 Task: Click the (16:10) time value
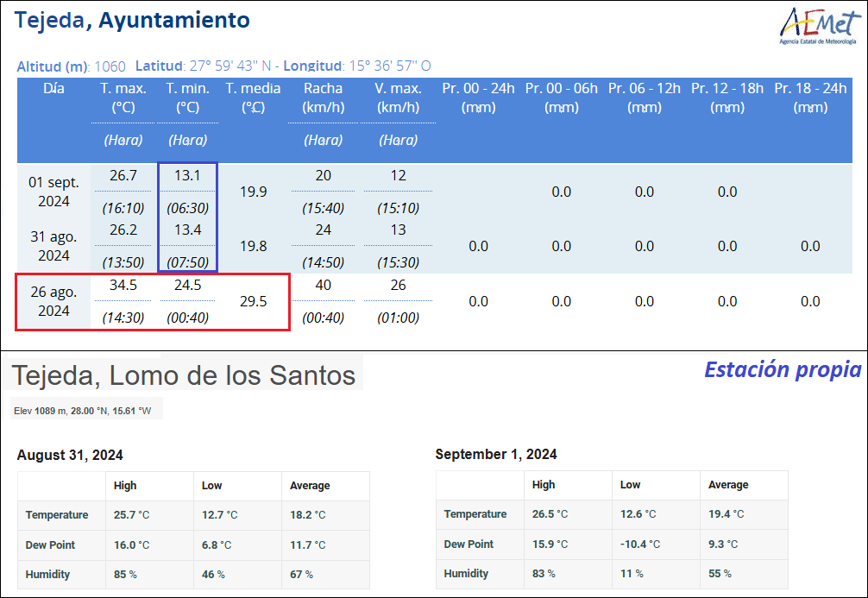(x=123, y=208)
